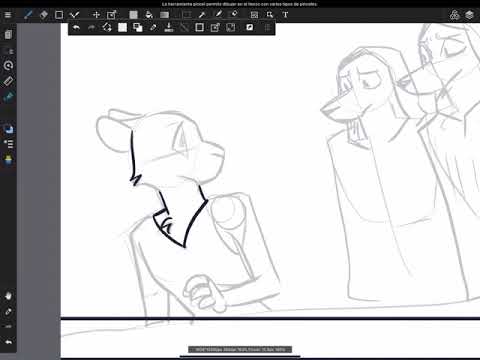480x360 pixels.
Task: Click the reset rotation icon in sidebar
Action: [8, 65]
